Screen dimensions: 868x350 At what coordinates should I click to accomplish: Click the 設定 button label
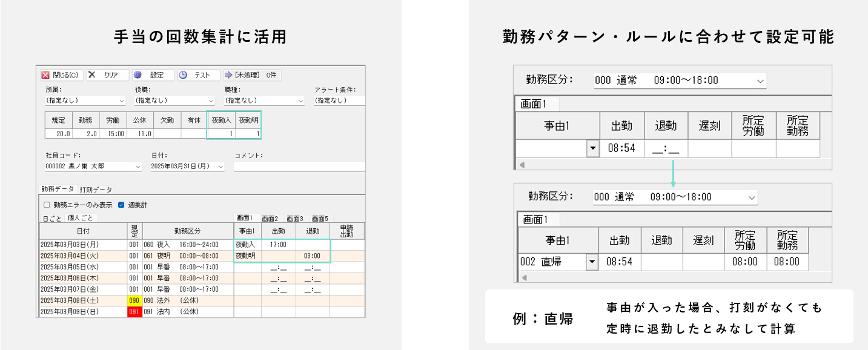(x=157, y=75)
